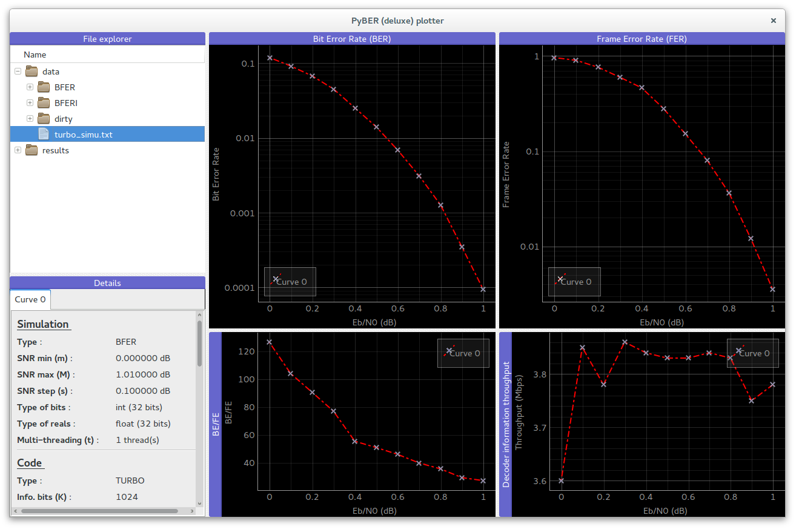Expand the results folder node

coord(18,150)
